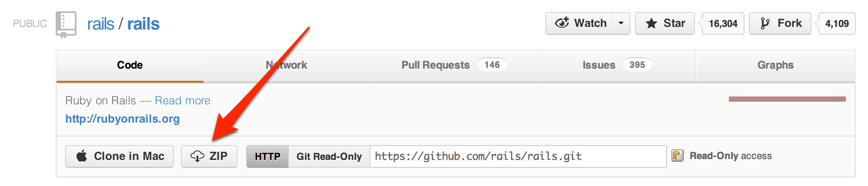Switch to the Network tab

click(x=286, y=65)
